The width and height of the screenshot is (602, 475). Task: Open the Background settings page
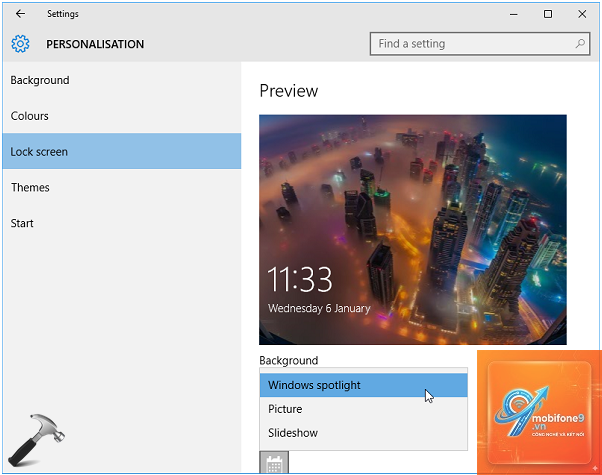point(122,80)
